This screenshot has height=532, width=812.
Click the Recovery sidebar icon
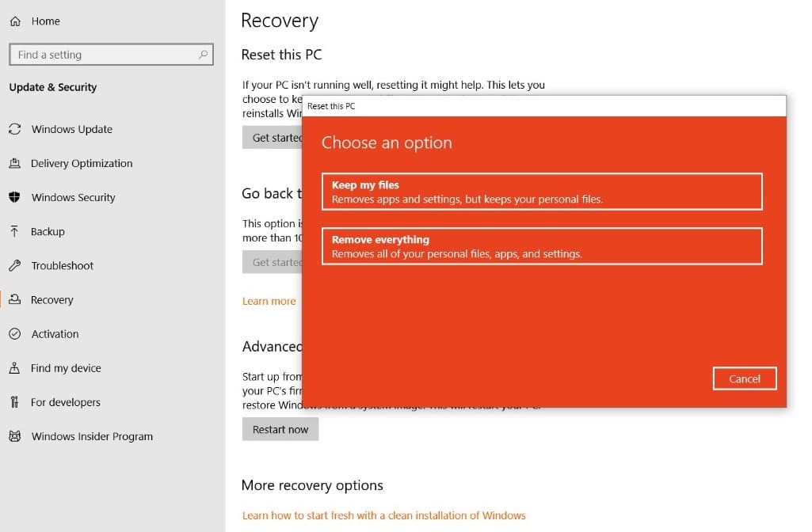[x=15, y=299]
